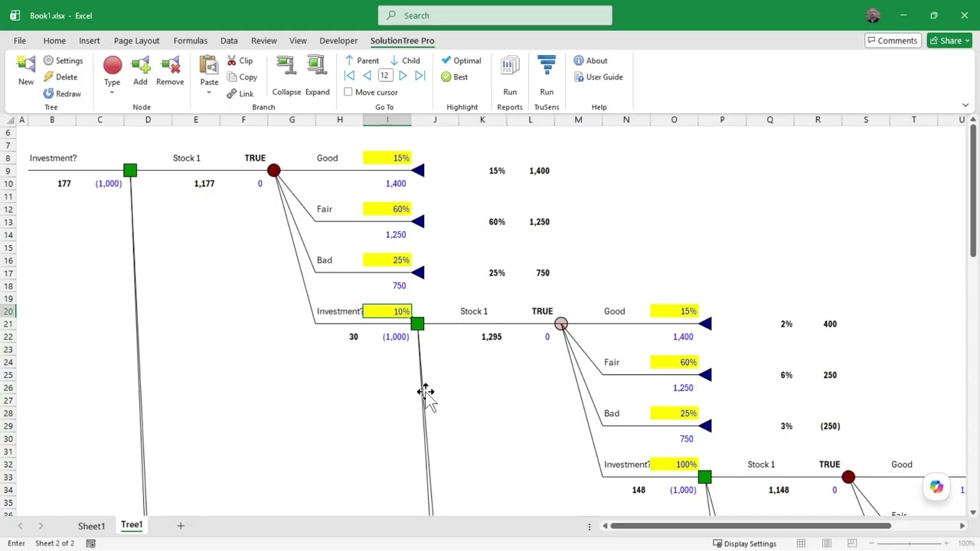980x551 pixels.
Task: Add a new sheet
Action: click(181, 526)
